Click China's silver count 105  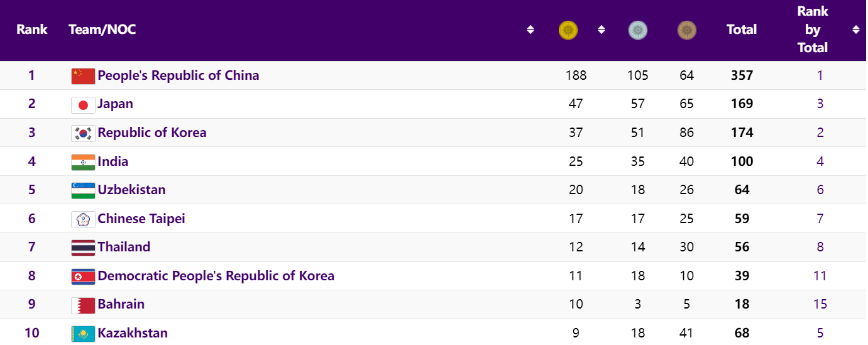(638, 75)
